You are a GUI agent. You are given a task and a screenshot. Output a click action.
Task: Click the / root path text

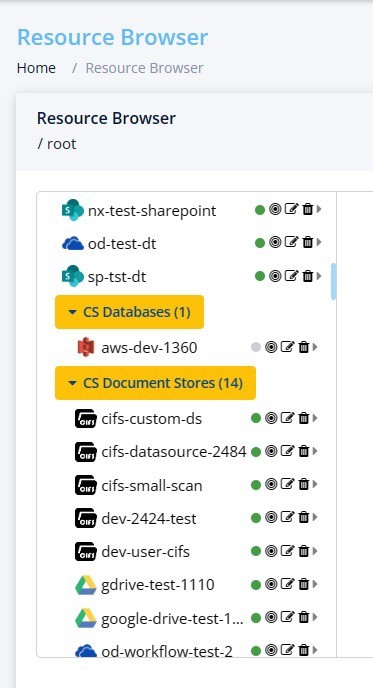coord(57,144)
